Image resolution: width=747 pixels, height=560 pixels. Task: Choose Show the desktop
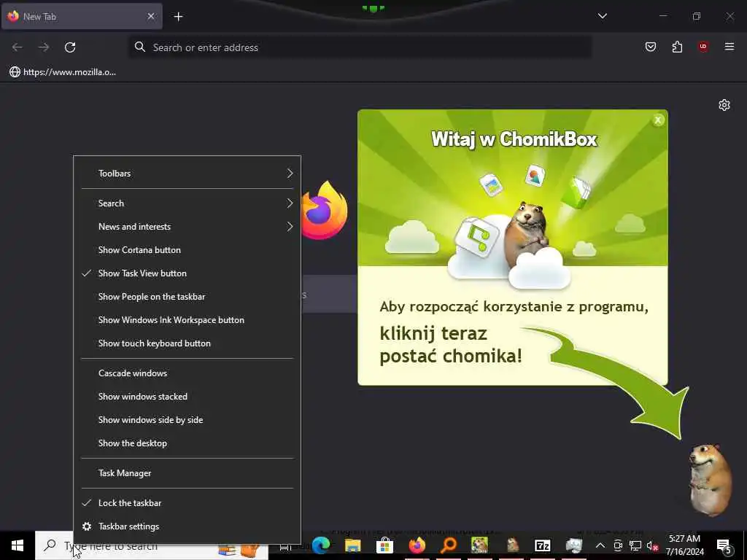tap(187, 443)
